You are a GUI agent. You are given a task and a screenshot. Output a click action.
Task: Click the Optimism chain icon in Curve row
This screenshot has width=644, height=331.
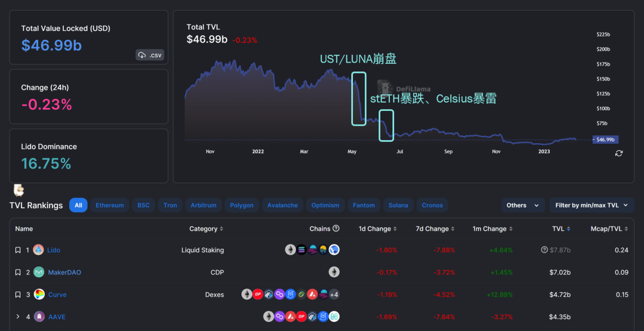click(258, 295)
